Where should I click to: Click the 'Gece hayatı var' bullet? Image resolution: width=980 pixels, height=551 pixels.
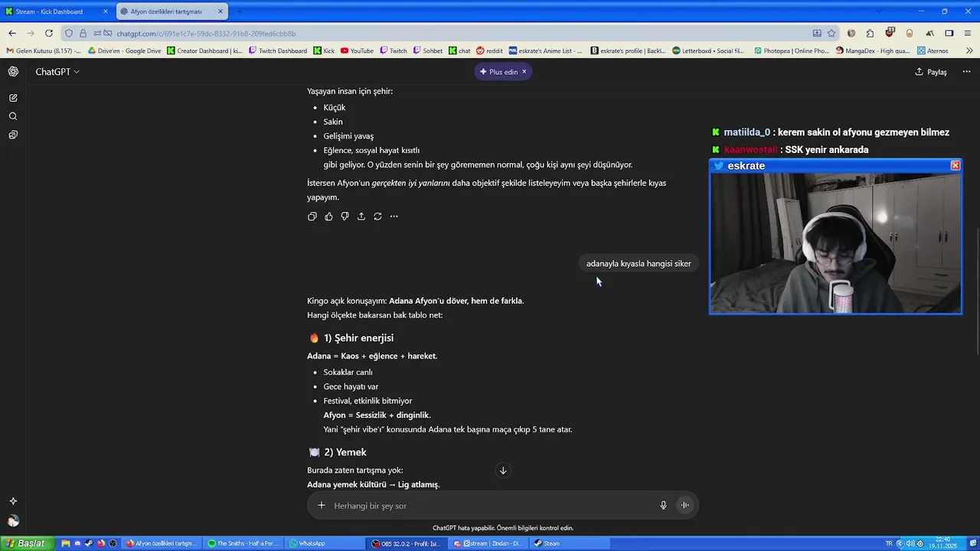click(351, 386)
